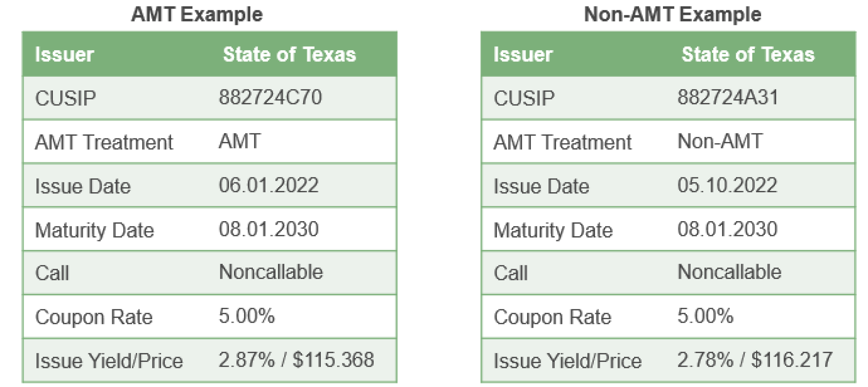
Task: Select the maturity date value in the AMT table
Action: [268, 229]
